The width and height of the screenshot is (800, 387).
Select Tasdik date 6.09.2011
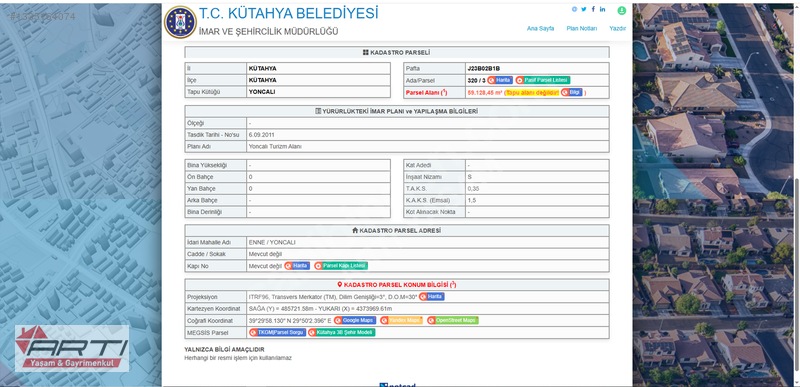click(x=262, y=135)
